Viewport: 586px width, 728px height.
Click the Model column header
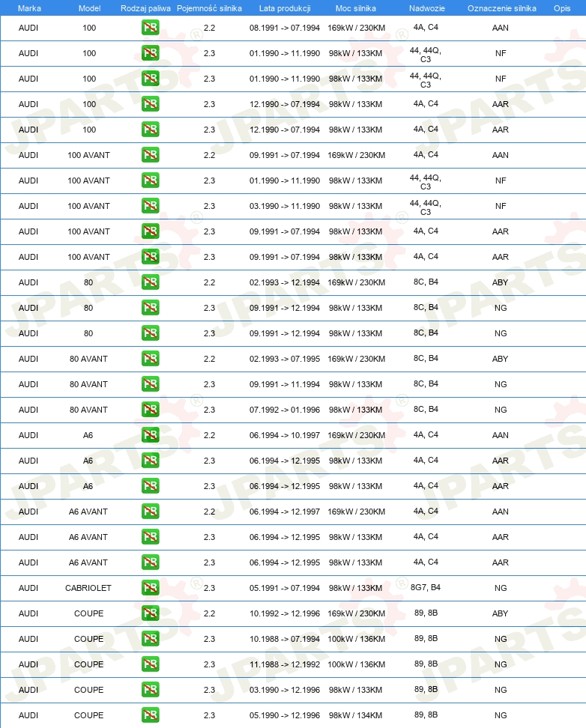tap(89, 8)
